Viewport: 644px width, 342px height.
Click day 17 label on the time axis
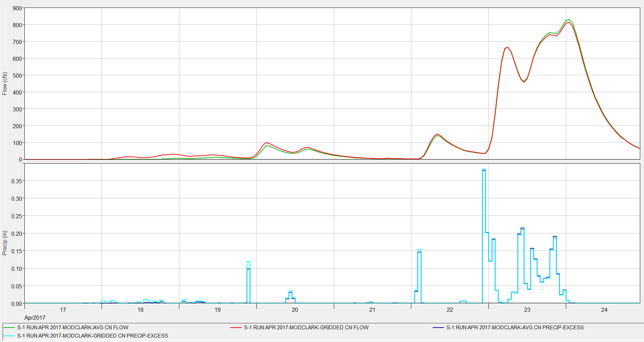coord(63,310)
